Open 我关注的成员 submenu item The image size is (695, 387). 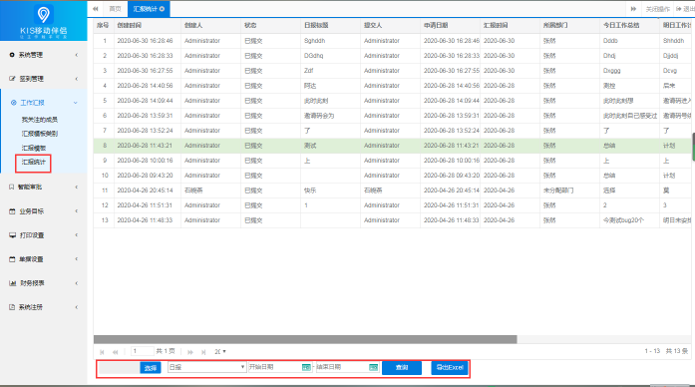(40, 120)
